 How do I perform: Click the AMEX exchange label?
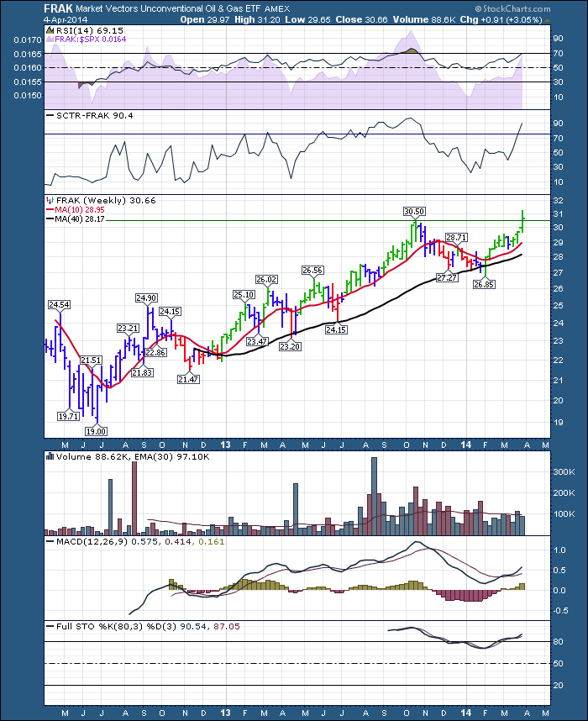(277, 8)
